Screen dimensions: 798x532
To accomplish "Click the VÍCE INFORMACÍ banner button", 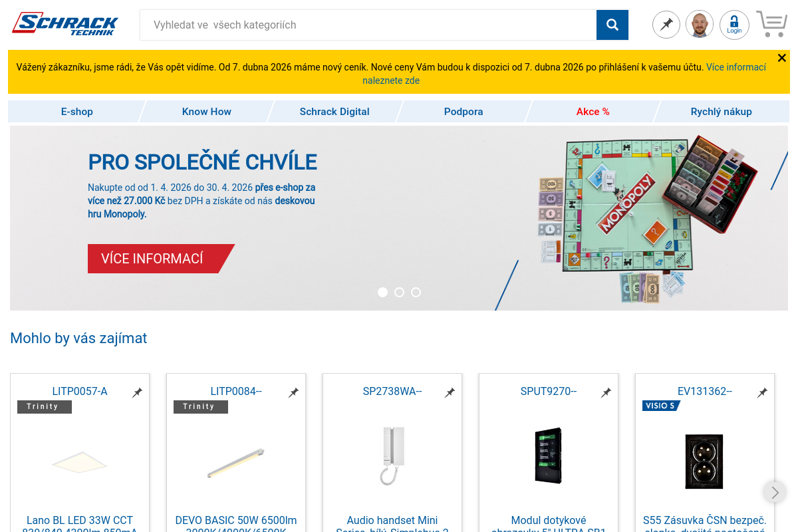I will [161, 259].
